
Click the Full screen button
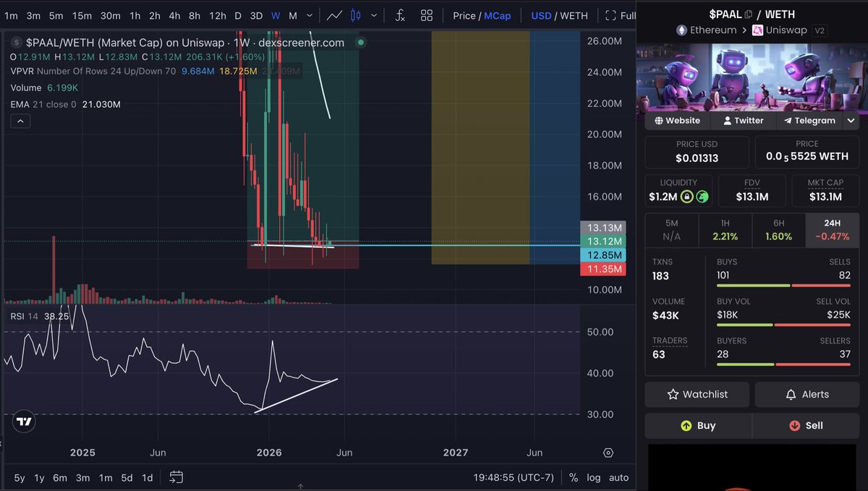621,15
